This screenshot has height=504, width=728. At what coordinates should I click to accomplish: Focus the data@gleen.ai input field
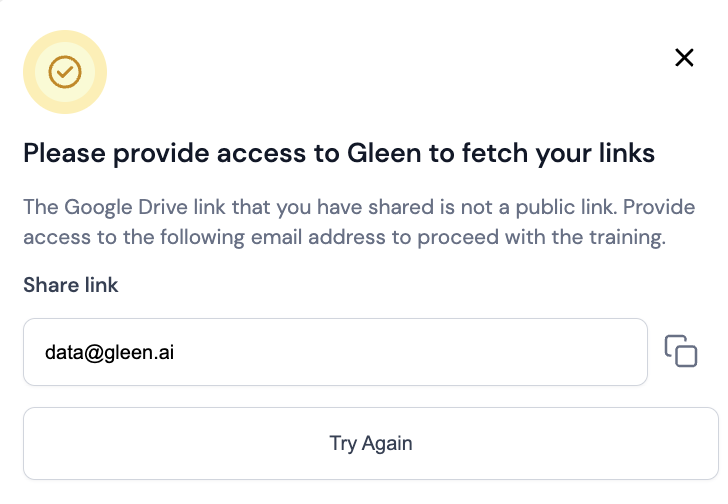click(x=335, y=352)
